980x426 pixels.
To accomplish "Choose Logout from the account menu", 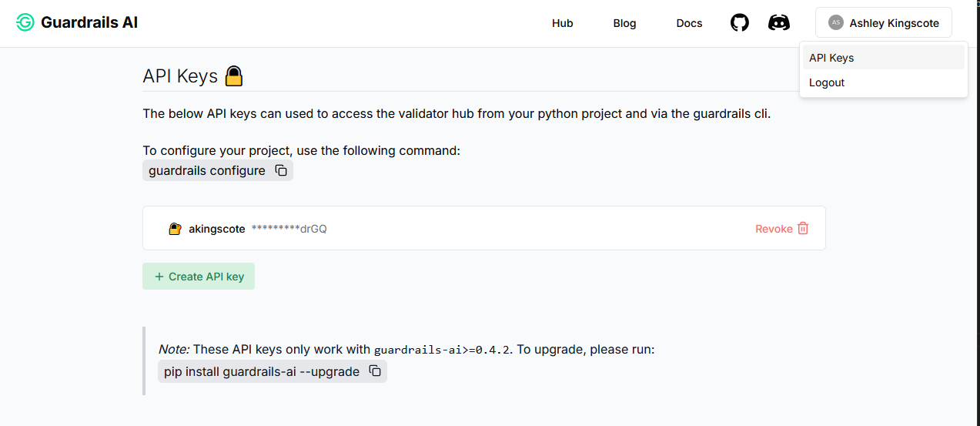I will (827, 82).
